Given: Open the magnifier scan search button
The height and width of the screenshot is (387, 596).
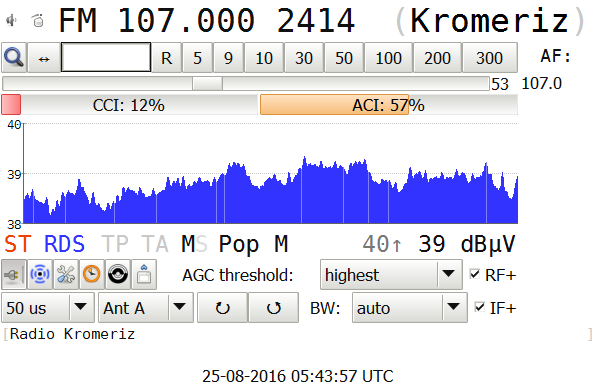Looking at the screenshot, I should (x=14, y=58).
